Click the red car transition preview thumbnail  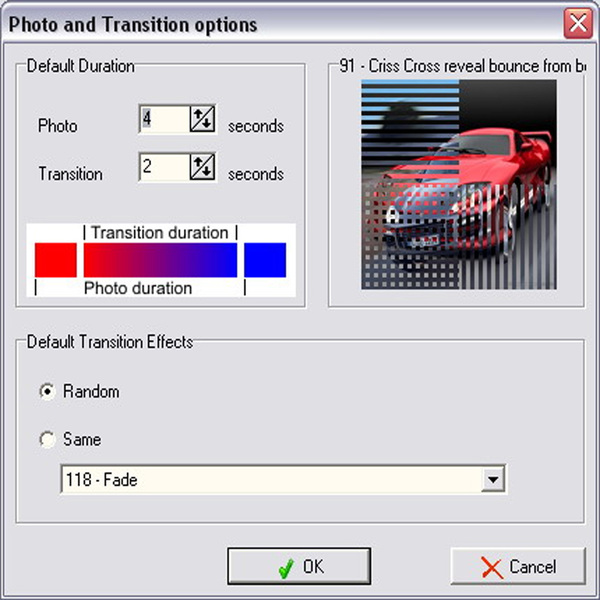(459, 184)
